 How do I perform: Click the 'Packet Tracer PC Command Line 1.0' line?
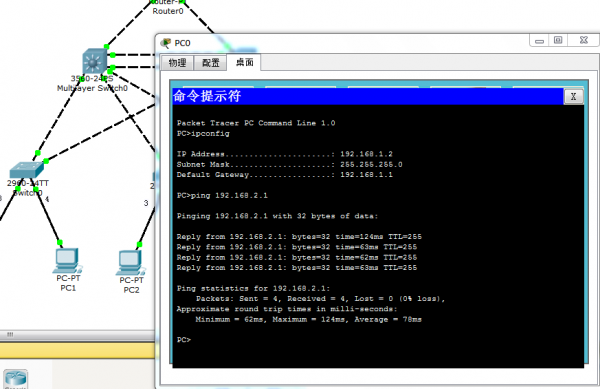tap(256, 123)
